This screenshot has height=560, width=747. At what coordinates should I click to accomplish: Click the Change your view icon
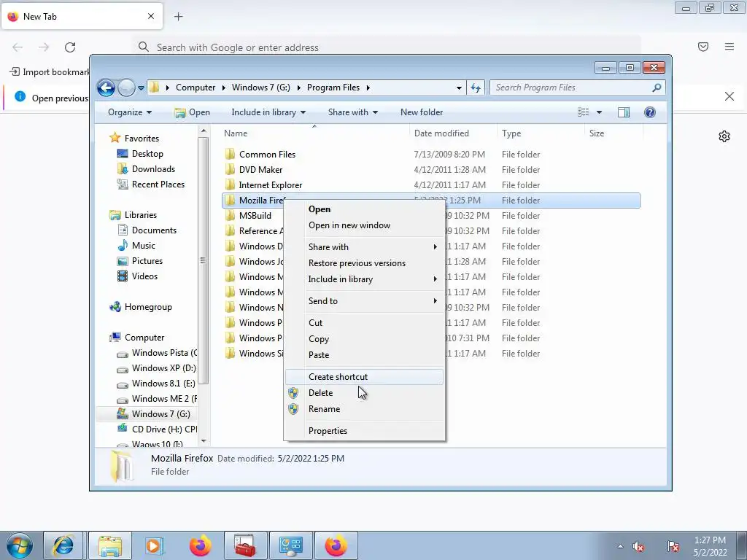[583, 112]
